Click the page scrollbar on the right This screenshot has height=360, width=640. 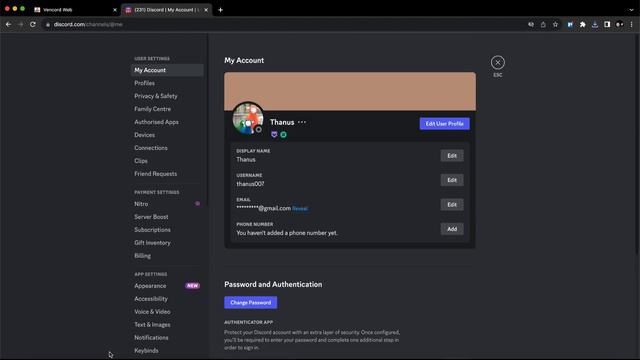tap(637, 143)
